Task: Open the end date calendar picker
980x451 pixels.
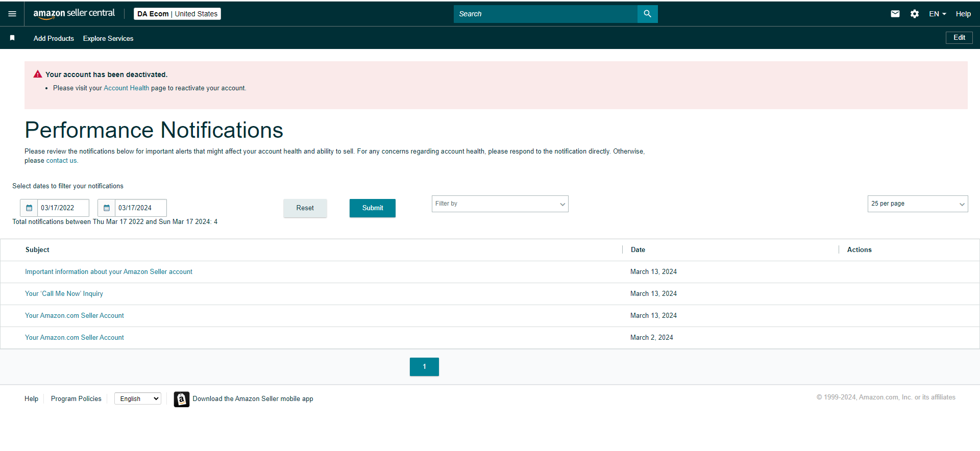Action: (x=107, y=208)
